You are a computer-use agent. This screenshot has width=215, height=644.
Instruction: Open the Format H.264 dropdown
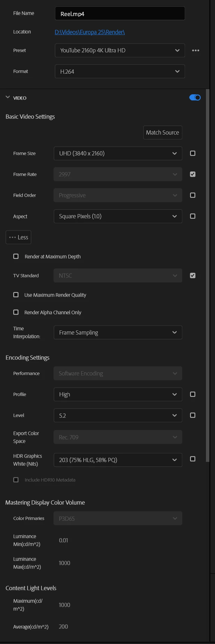pyautogui.click(x=120, y=71)
